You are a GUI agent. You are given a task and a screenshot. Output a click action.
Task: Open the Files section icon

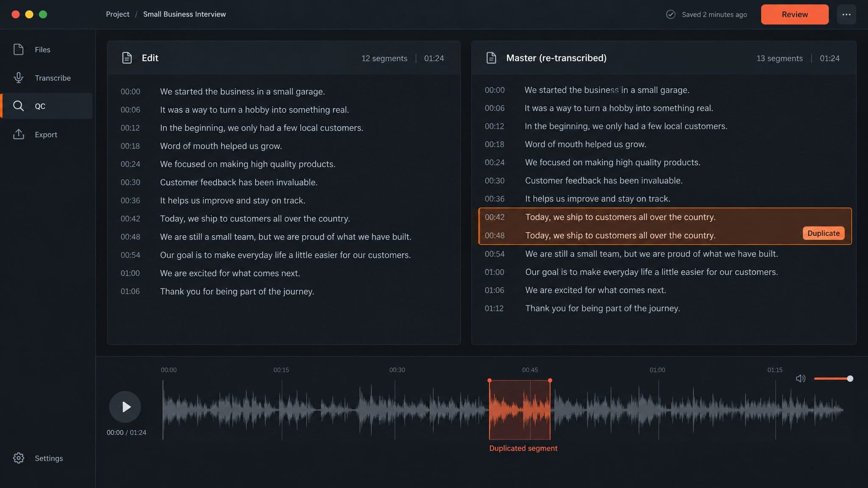click(x=18, y=50)
